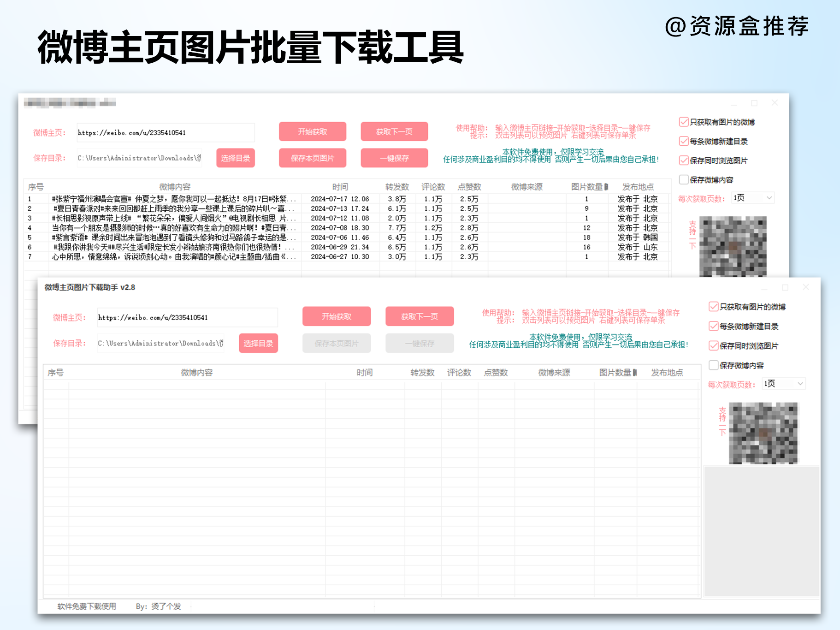Screen dimensions: 840x630
Task: Toggle 保存同时浏览图片 checkbox in back window
Action: [684, 160]
